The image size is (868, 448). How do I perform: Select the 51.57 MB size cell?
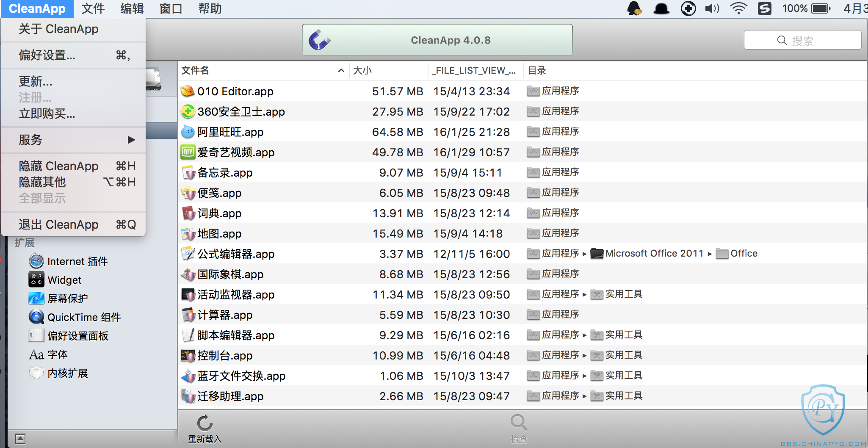point(398,91)
